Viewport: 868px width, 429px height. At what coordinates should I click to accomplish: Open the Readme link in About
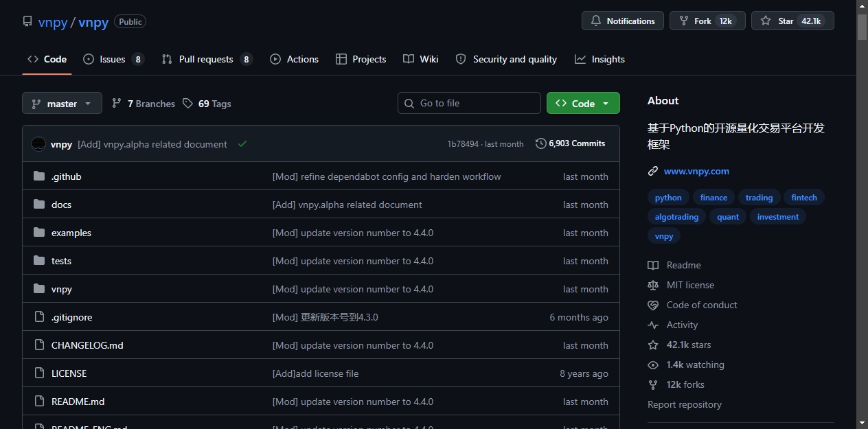pyautogui.click(x=674, y=265)
